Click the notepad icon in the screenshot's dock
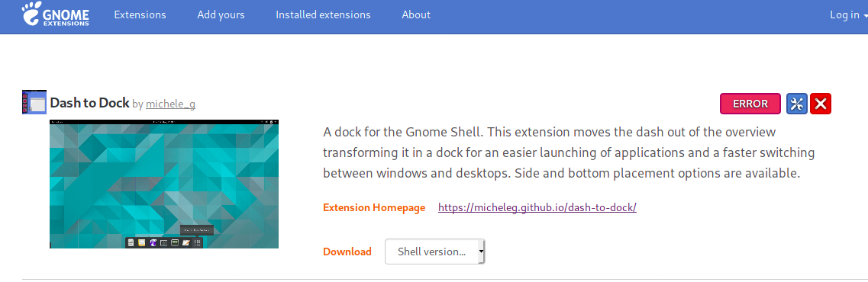 point(186,242)
